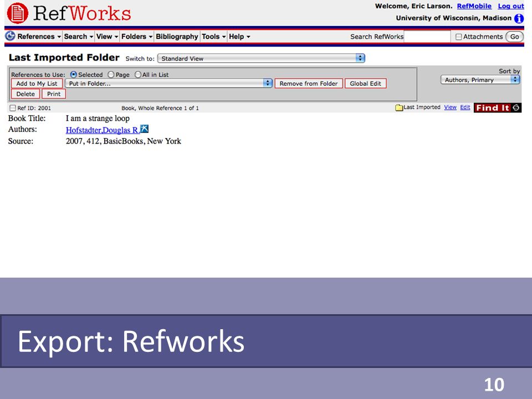
Task: Click the View link for Ref 2001
Action: 450,107
